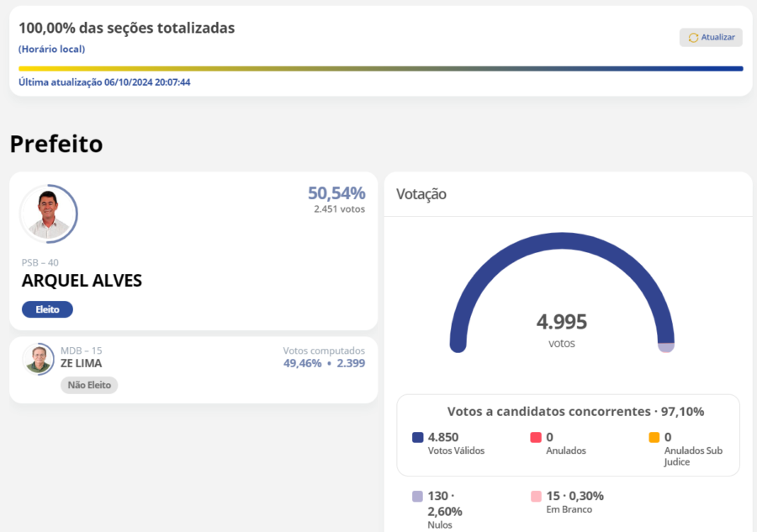Click the Eleito badge
Viewport: 757px width, 532px height.
[47, 309]
